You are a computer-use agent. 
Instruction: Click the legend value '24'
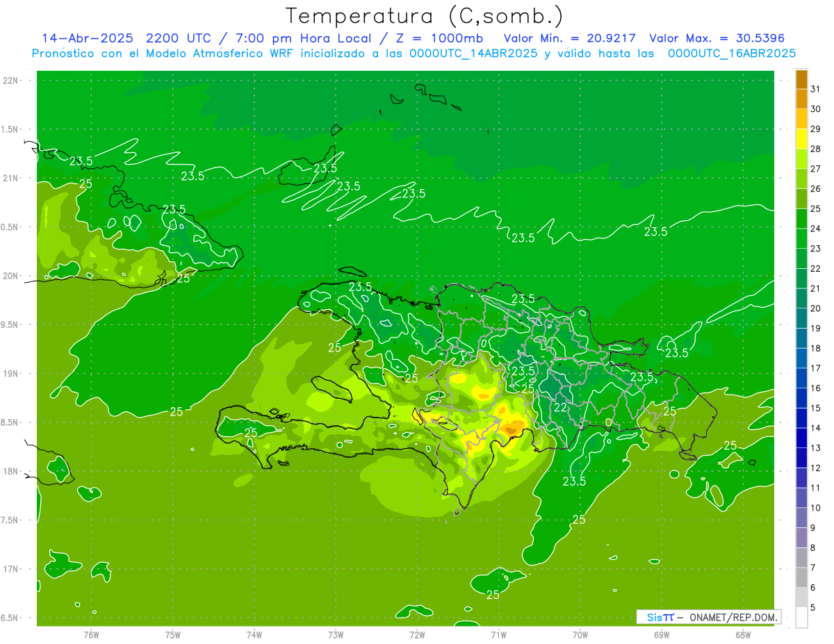coord(815,229)
